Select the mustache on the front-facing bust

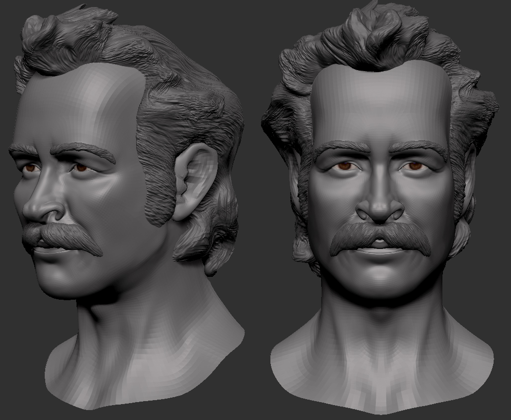point(380,239)
